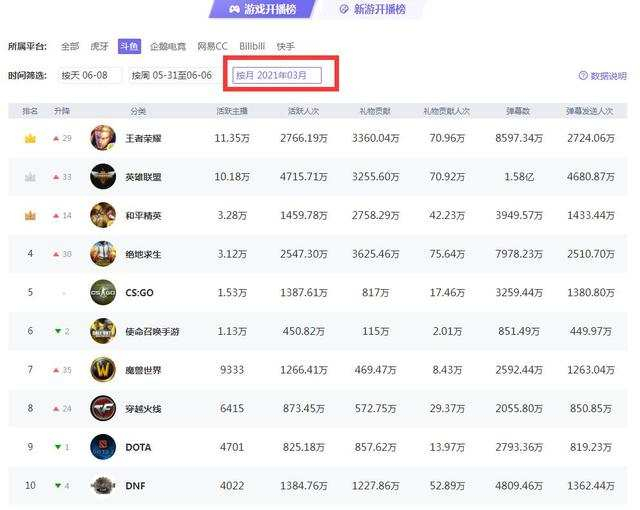Select the 网易CC platform filter
This screenshot has width=640, height=510.
pos(212,47)
